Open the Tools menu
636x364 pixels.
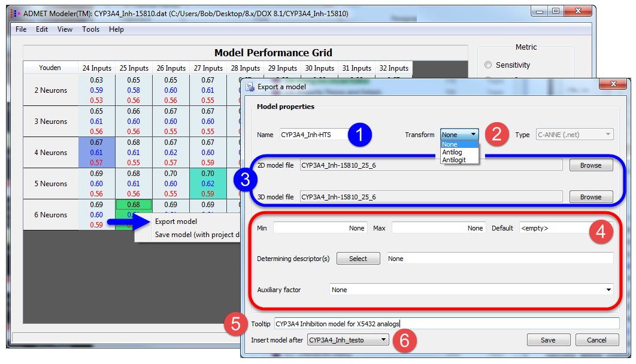pyautogui.click(x=90, y=29)
